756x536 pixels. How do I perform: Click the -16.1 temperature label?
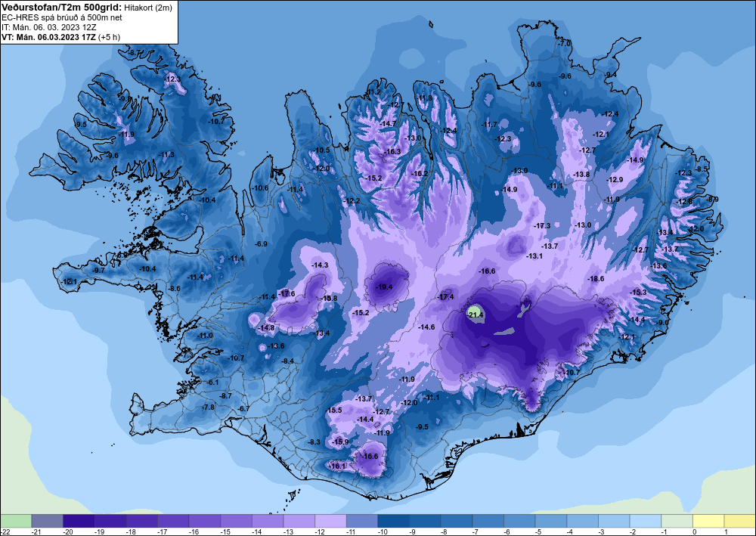pyautogui.click(x=337, y=466)
